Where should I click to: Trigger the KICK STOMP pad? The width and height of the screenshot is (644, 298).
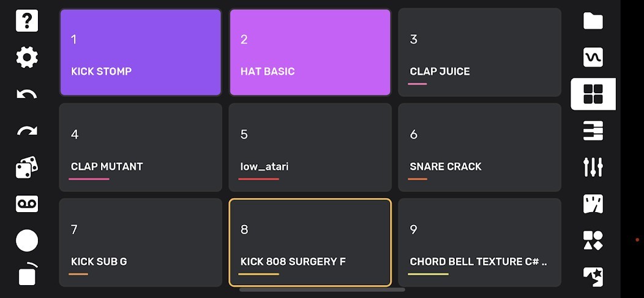[140, 53]
